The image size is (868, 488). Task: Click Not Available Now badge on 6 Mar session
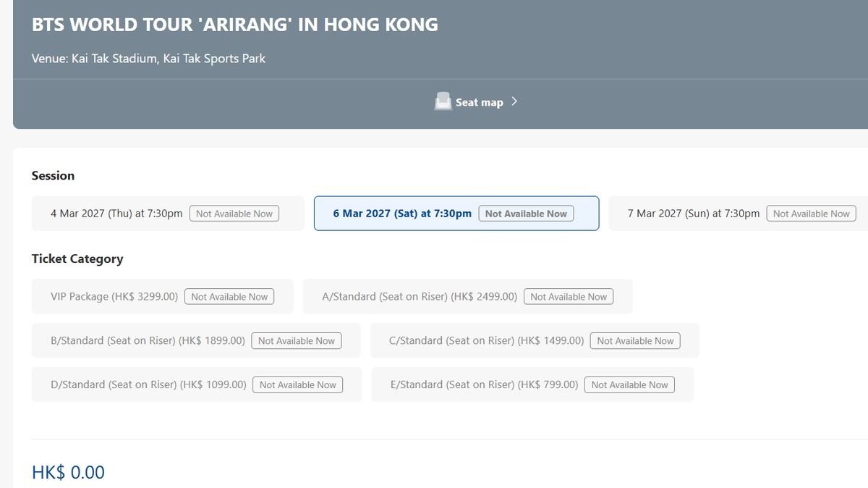(526, 214)
